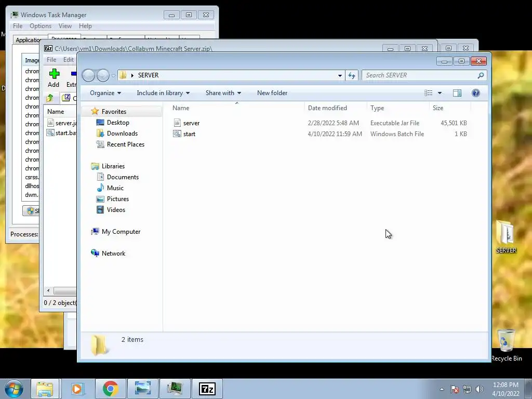532x399 pixels.
Task: Expand the SERVER breadcrumb arrow
Action: [132, 75]
